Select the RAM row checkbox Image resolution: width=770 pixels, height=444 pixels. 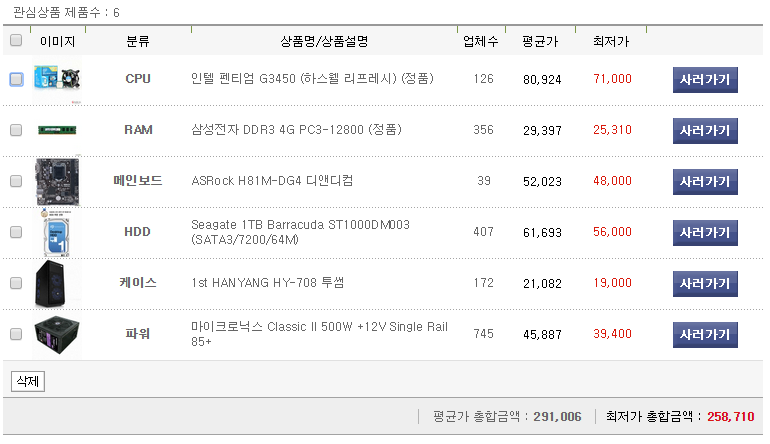[15, 130]
